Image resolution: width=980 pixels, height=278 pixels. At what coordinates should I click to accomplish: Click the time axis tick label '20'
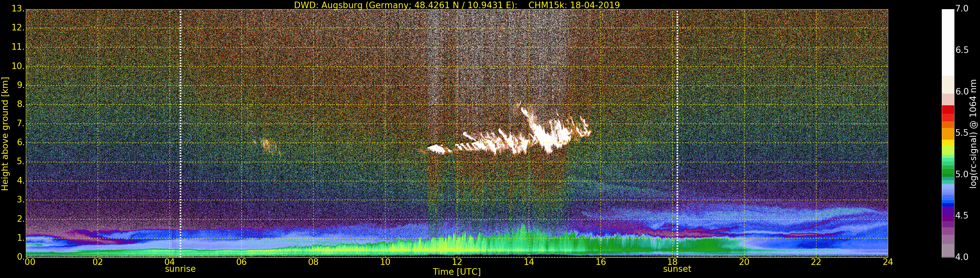click(744, 262)
